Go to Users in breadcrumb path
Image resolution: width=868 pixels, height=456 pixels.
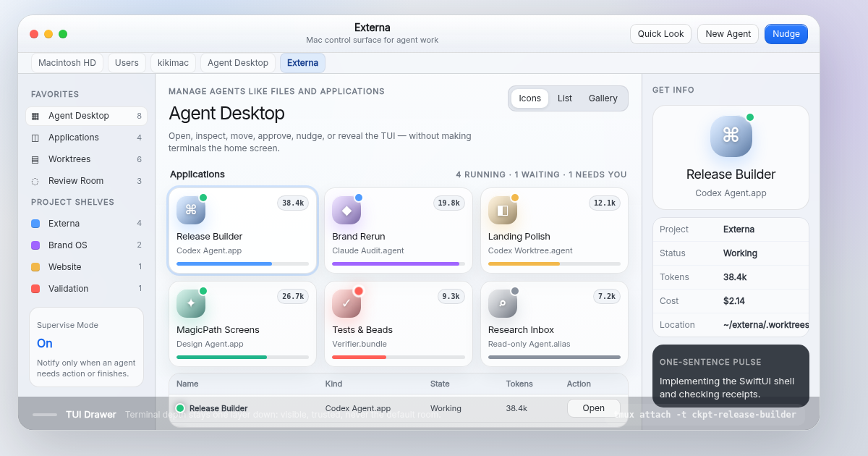[x=127, y=63]
